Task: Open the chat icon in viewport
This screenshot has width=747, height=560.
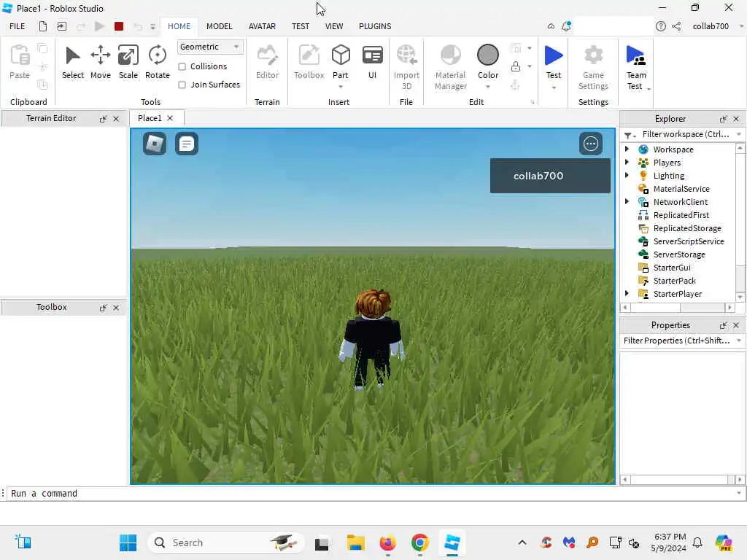Action: pos(186,144)
